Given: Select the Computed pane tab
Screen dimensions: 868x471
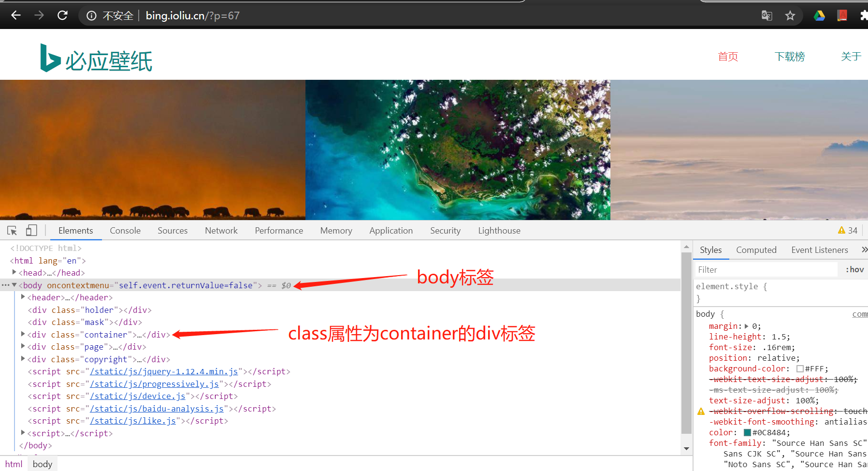Looking at the screenshot, I should 756,250.
